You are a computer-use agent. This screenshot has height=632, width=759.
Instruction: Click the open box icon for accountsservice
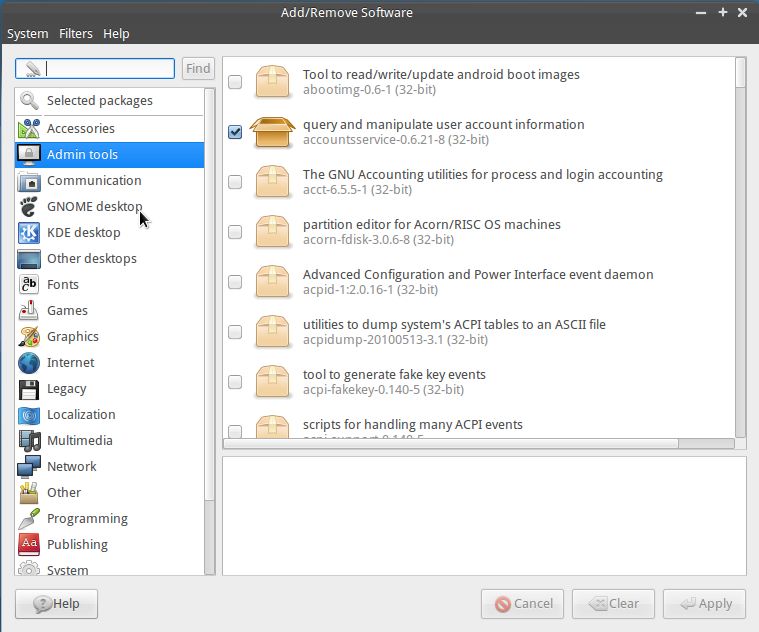pyautogui.click(x=273, y=132)
